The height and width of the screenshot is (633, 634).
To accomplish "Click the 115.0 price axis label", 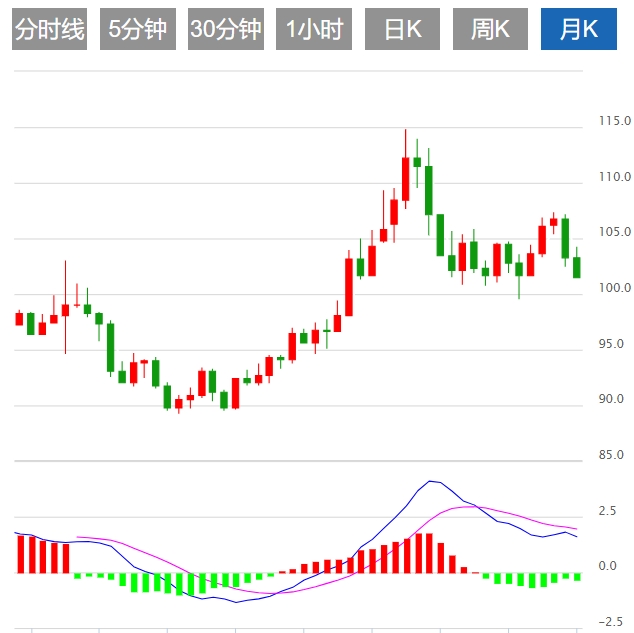I will coord(615,120).
